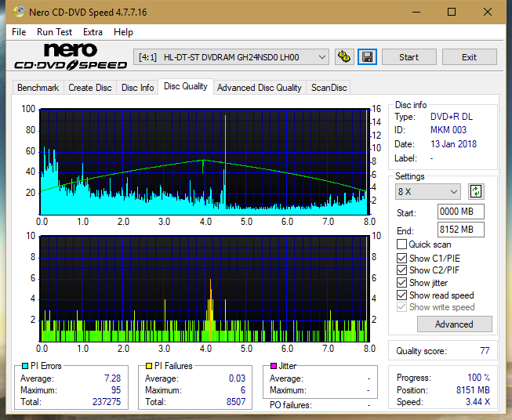Image resolution: width=512 pixels, height=420 pixels.
Task: Open the Help menu
Action: 123,32
